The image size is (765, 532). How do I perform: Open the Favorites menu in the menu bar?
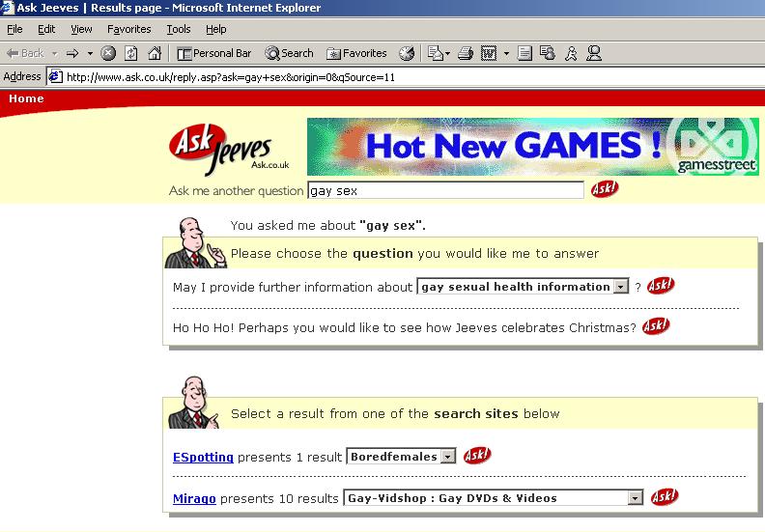128,29
